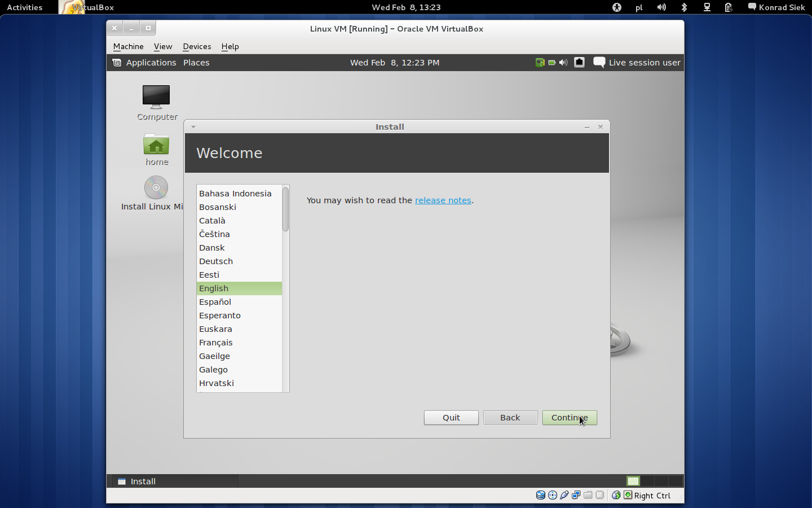Open the Computer desktop icon
The image size is (812, 508).
click(x=156, y=97)
